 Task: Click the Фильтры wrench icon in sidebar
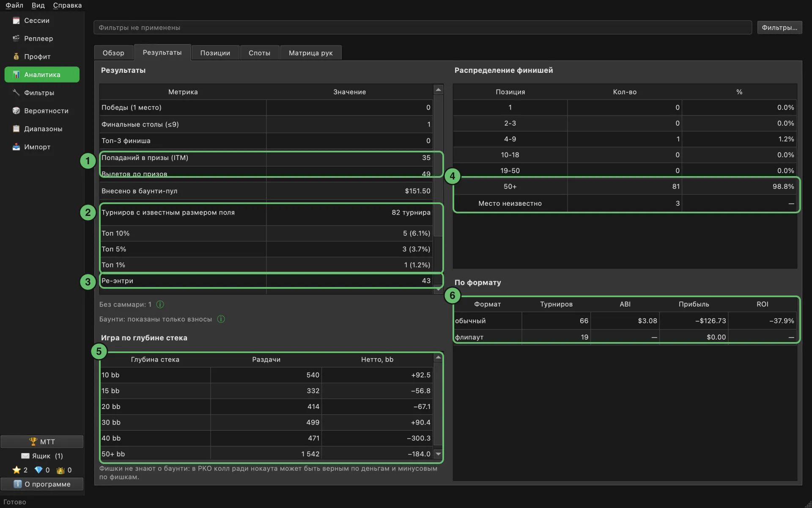click(16, 93)
